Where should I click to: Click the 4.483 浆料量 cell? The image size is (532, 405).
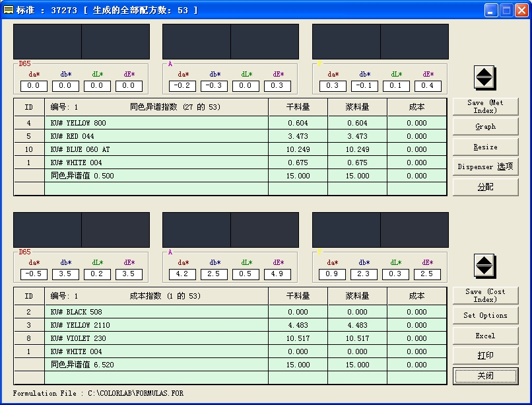tap(357, 325)
